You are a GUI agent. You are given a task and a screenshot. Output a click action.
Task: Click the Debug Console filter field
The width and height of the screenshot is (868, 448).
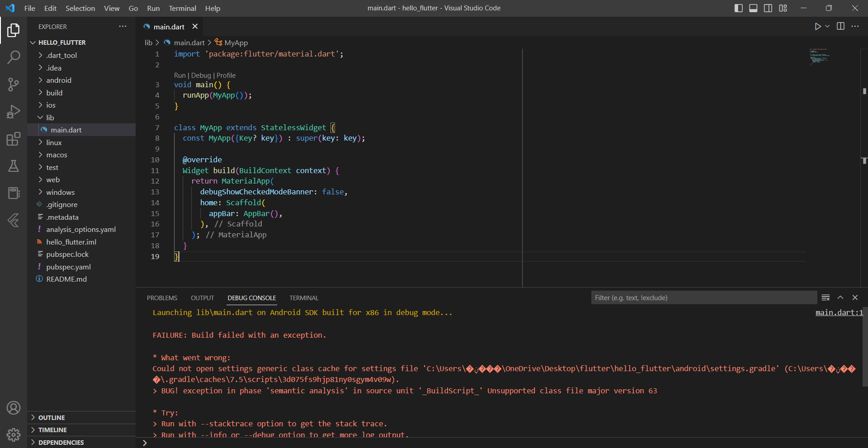coord(704,297)
